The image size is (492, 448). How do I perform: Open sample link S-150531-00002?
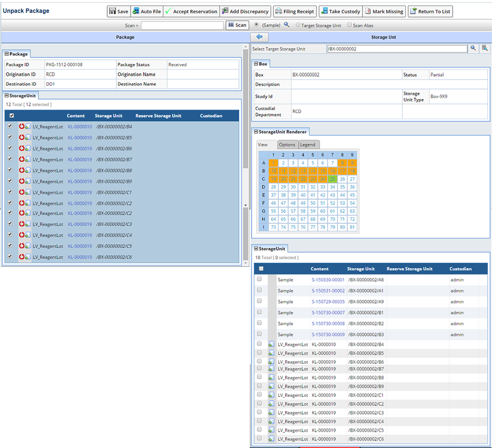(x=328, y=291)
